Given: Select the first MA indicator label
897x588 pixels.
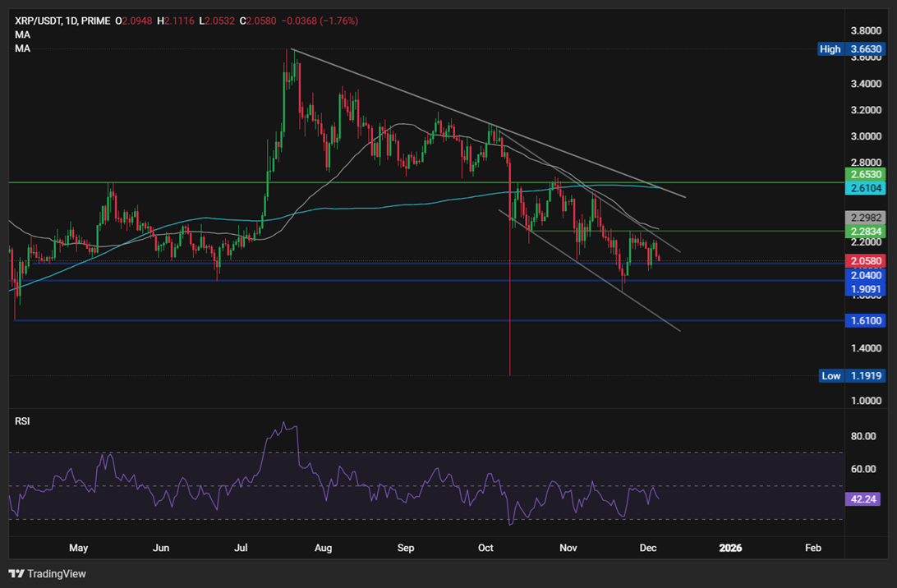Looking at the screenshot, I should [22, 34].
